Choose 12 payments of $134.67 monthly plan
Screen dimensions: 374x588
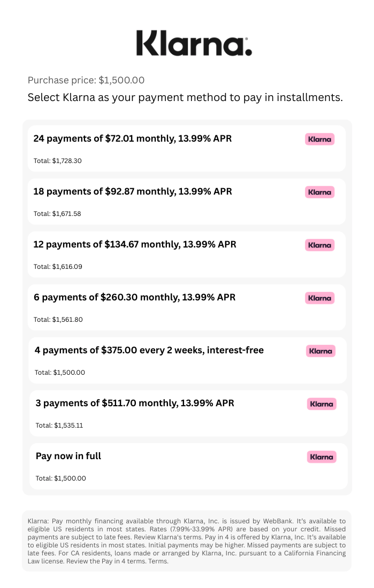[x=187, y=254]
